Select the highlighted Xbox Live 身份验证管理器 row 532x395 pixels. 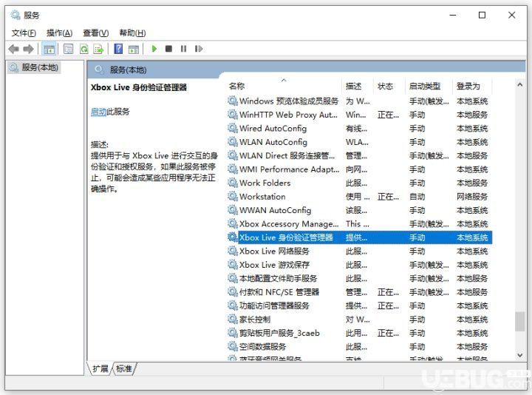pyautogui.click(x=359, y=237)
